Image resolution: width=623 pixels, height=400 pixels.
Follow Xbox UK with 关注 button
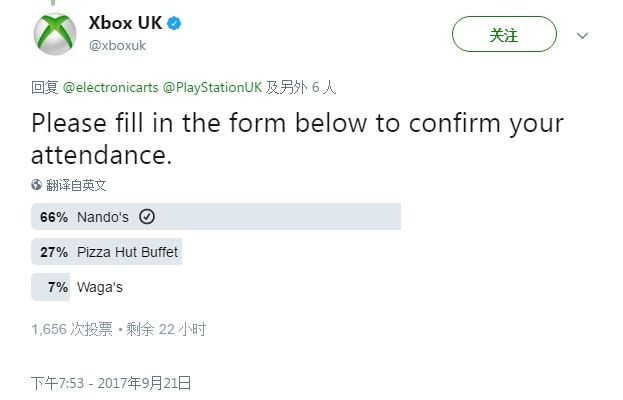tap(504, 34)
